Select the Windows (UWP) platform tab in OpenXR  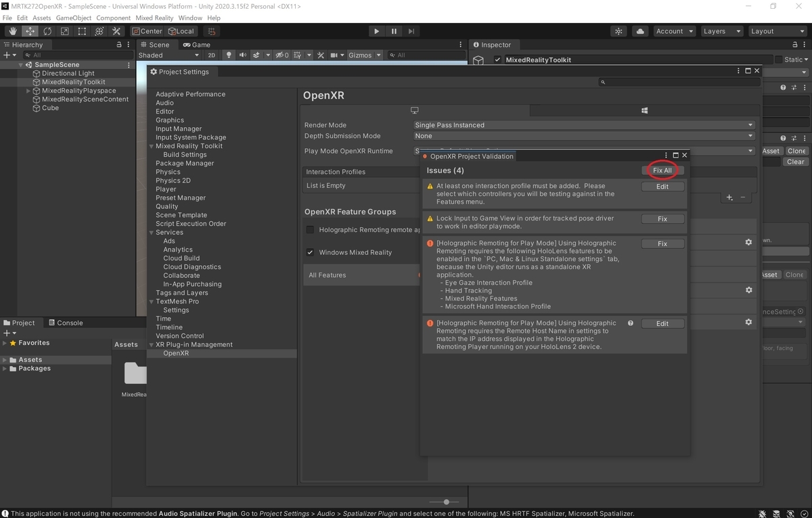coord(645,110)
